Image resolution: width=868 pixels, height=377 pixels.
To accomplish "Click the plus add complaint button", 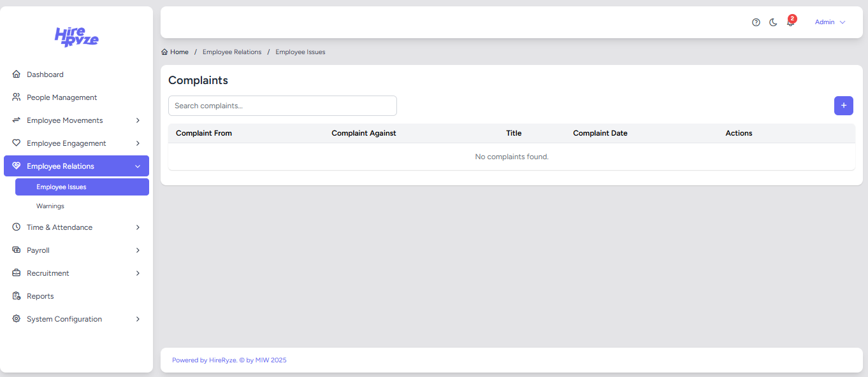I will pos(843,106).
